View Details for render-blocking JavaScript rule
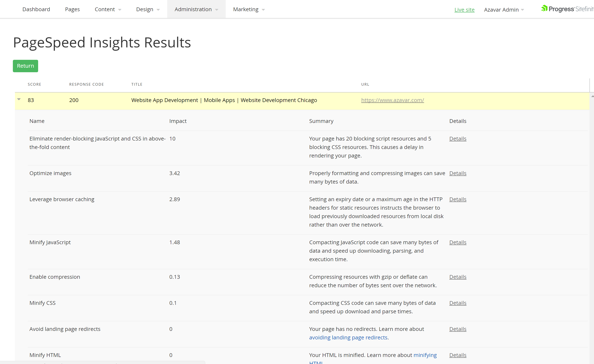 (x=458, y=139)
